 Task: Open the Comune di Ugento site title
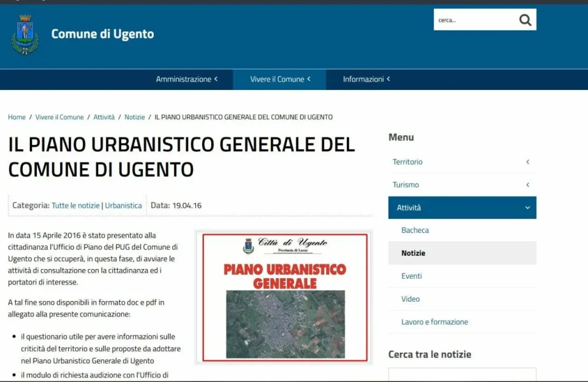[102, 34]
